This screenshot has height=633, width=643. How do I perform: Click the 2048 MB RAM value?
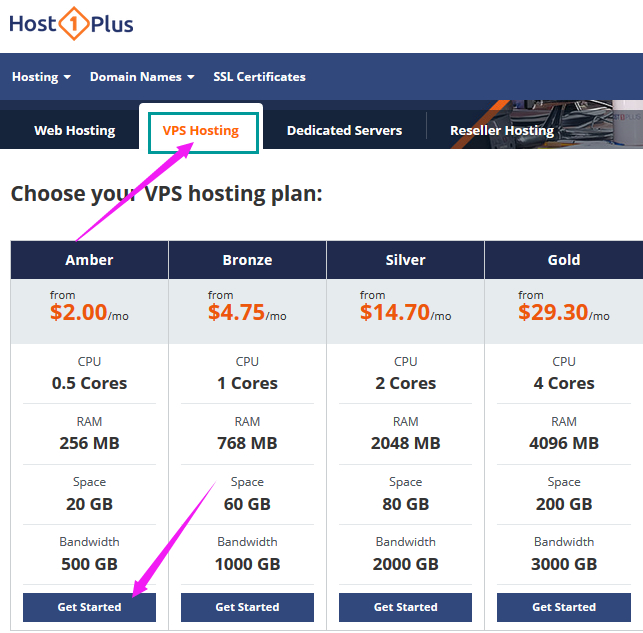[406, 443]
